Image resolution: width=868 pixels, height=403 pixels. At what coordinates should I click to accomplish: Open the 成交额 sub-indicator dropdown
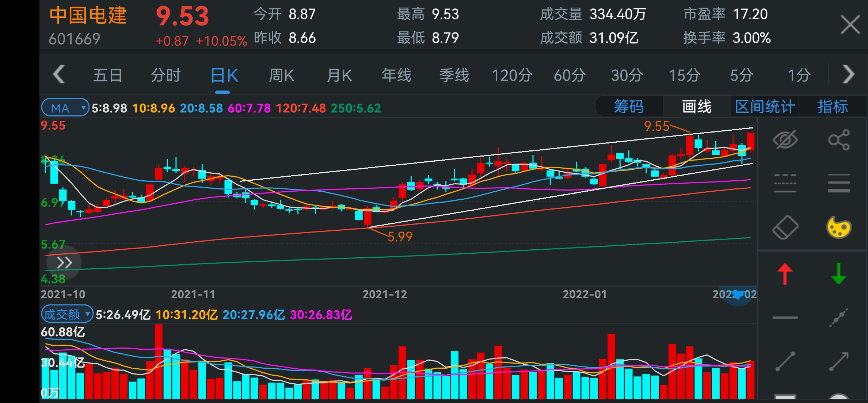tap(67, 314)
